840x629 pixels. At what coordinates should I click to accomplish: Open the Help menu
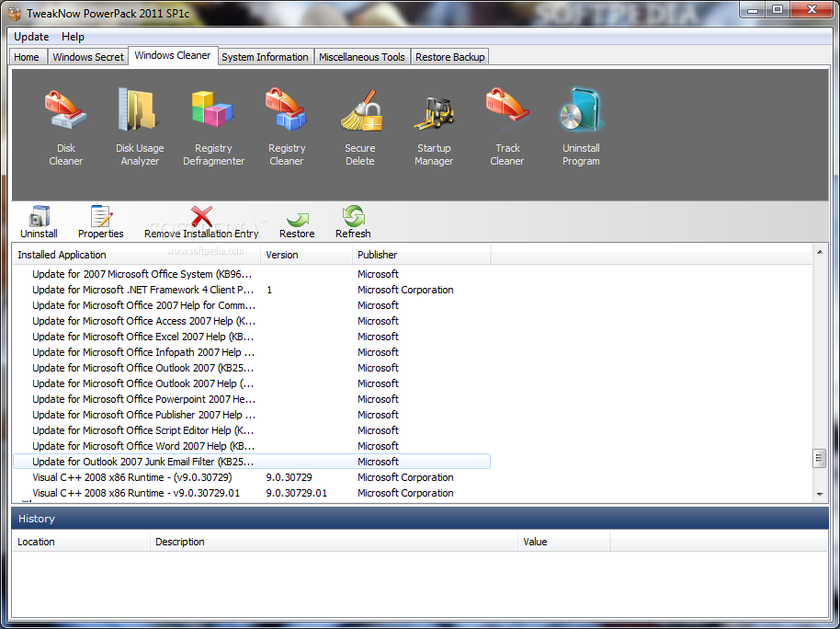[73, 37]
